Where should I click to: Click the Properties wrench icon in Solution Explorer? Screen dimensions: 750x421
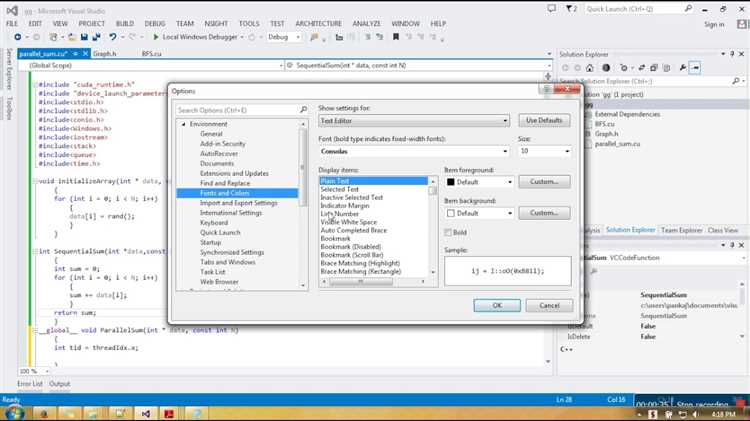[x=683, y=68]
